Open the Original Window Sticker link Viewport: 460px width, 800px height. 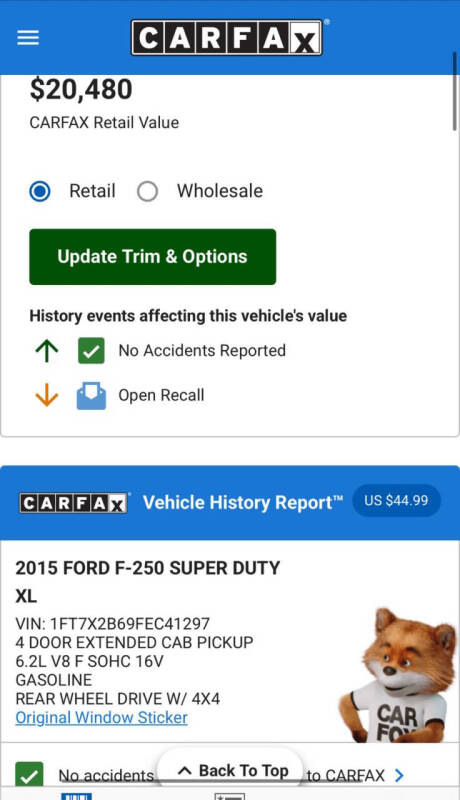(101, 717)
